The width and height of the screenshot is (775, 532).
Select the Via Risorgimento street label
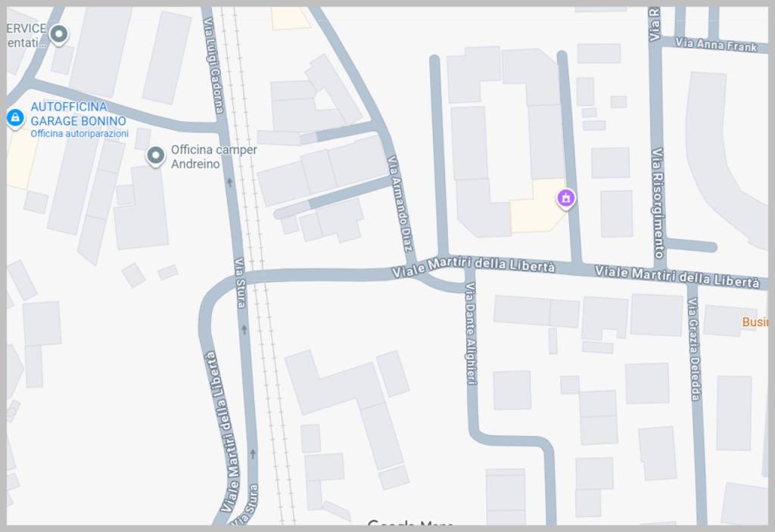click(x=658, y=203)
